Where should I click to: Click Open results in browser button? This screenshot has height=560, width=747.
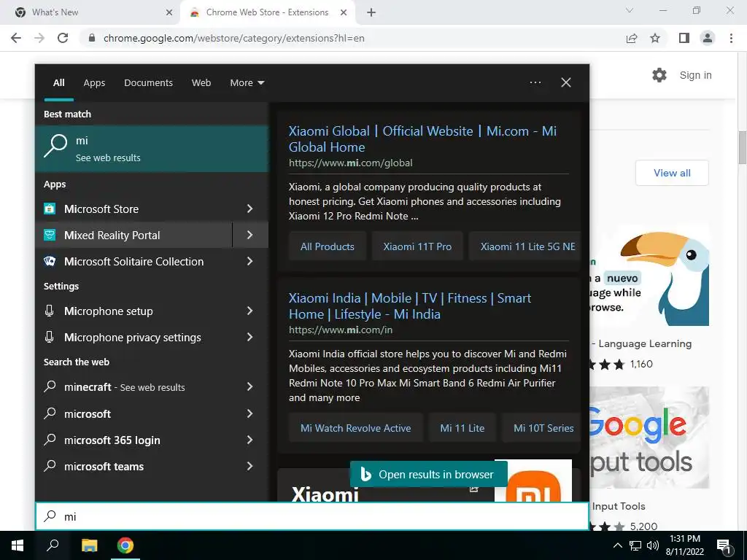point(428,474)
